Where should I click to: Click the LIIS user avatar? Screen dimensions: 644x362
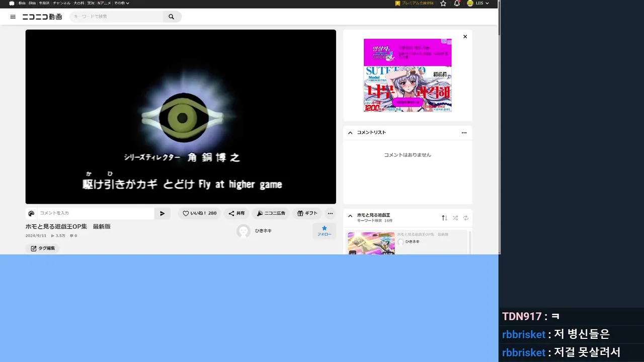[470, 3]
